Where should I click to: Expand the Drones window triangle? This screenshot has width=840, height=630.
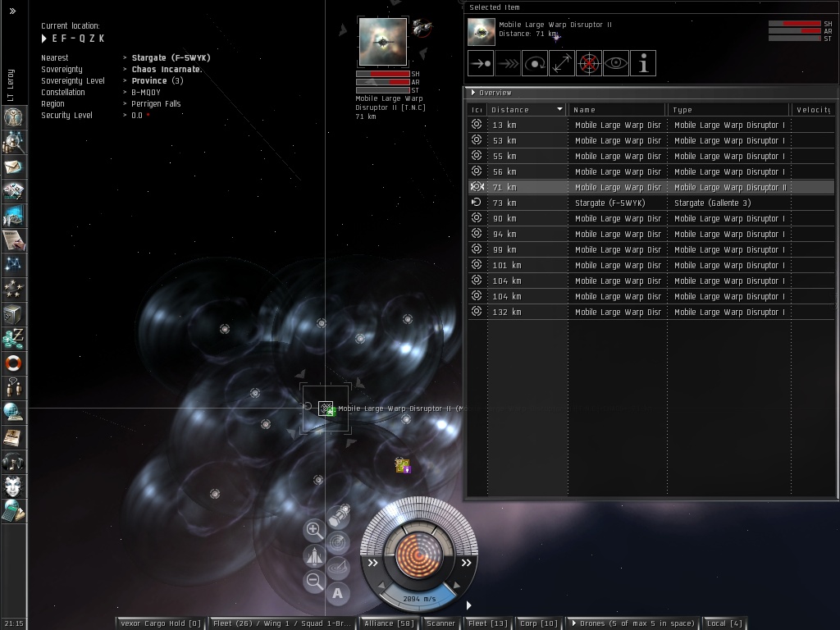click(573, 623)
